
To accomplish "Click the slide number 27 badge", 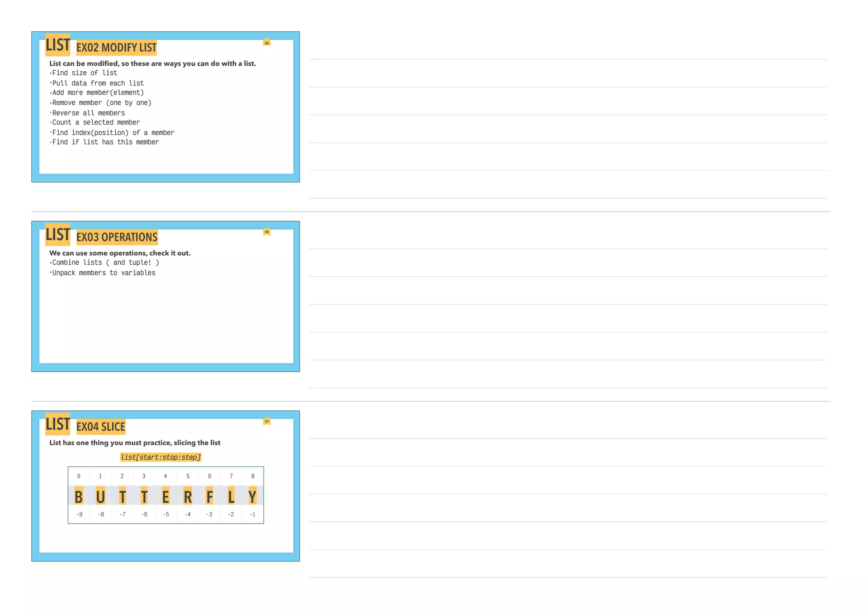I will (x=267, y=421).
